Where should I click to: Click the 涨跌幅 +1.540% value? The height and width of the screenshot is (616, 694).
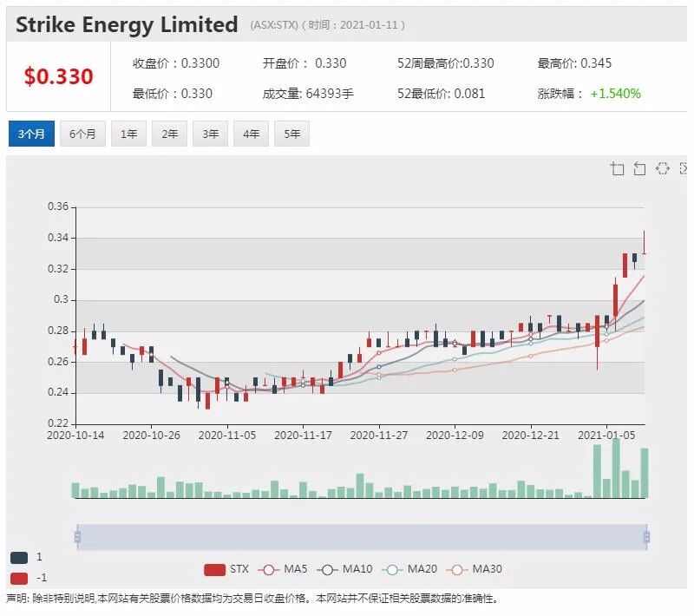[x=615, y=94]
